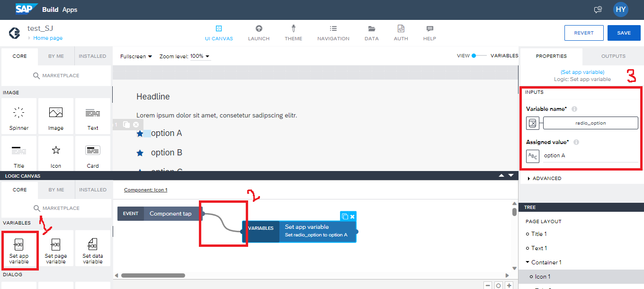
Task: Open the Home page breadcrumb link
Action: tap(47, 38)
